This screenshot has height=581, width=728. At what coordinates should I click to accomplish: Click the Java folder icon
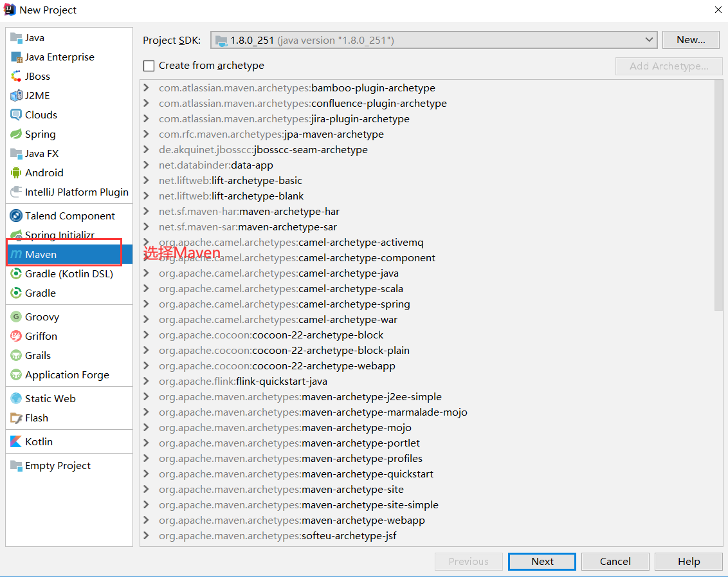pos(16,37)
